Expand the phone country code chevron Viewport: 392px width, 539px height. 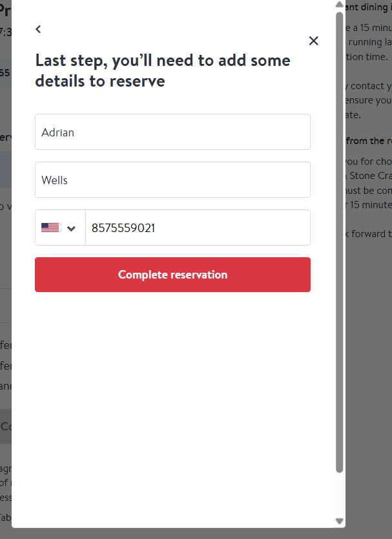click(72, 228)
